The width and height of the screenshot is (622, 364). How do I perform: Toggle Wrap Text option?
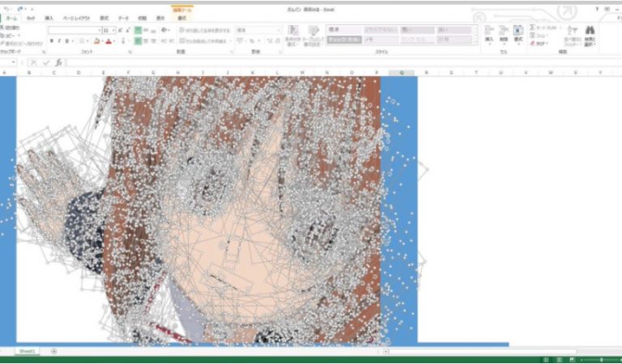(x=205, y=30)
